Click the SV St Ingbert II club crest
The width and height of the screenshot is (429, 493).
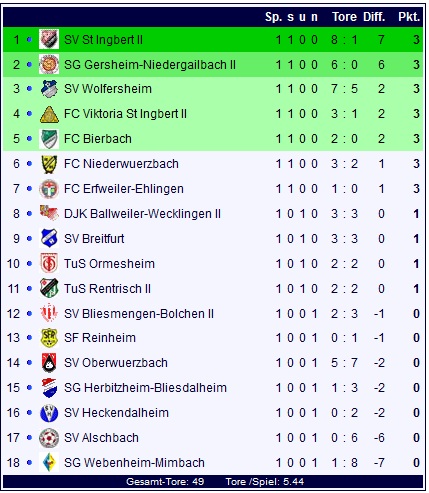click(49, 39)
